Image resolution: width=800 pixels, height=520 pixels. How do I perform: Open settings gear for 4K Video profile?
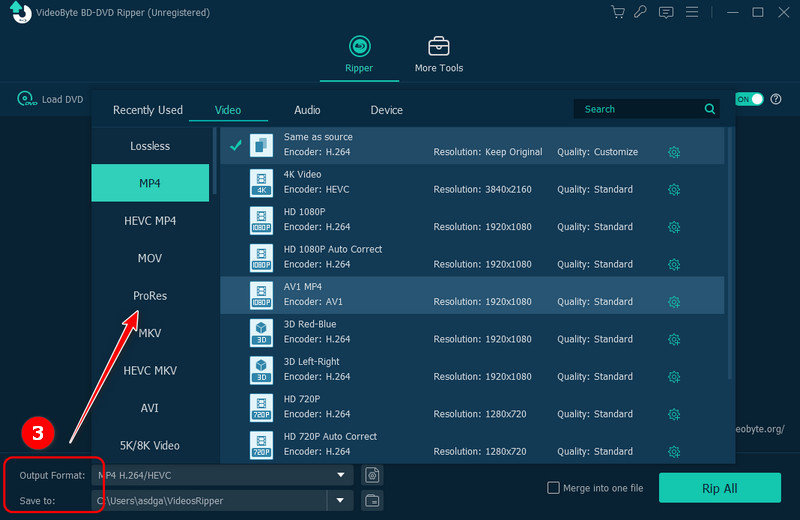pyautogui.click(x=674, y=189)
